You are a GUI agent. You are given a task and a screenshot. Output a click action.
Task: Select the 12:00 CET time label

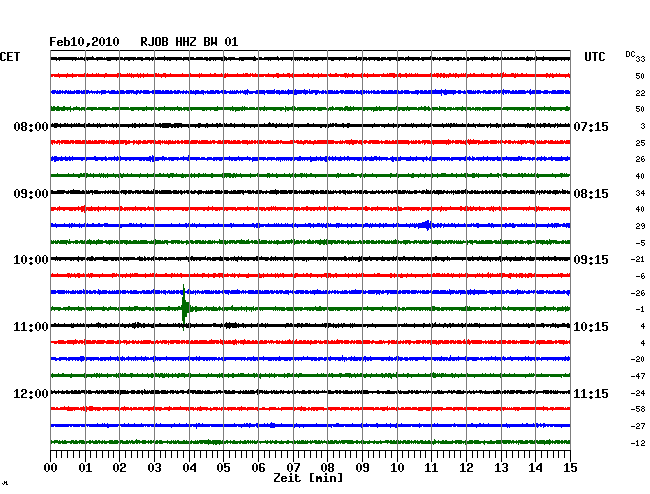point(31,393)
